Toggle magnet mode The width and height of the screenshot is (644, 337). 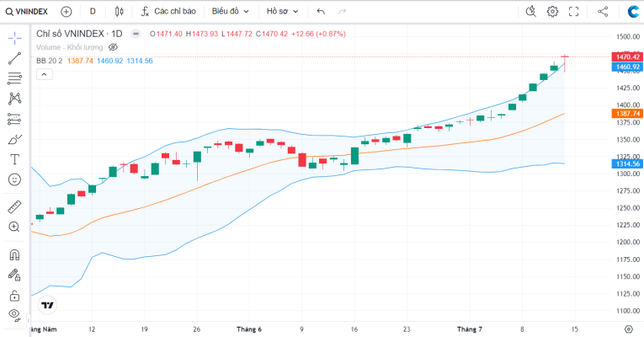tap(15, 255)
